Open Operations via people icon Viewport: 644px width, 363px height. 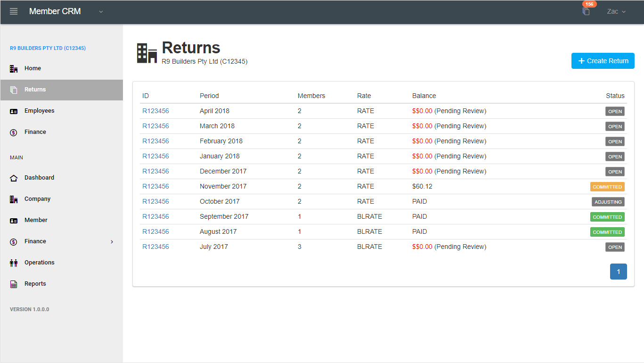14,263
